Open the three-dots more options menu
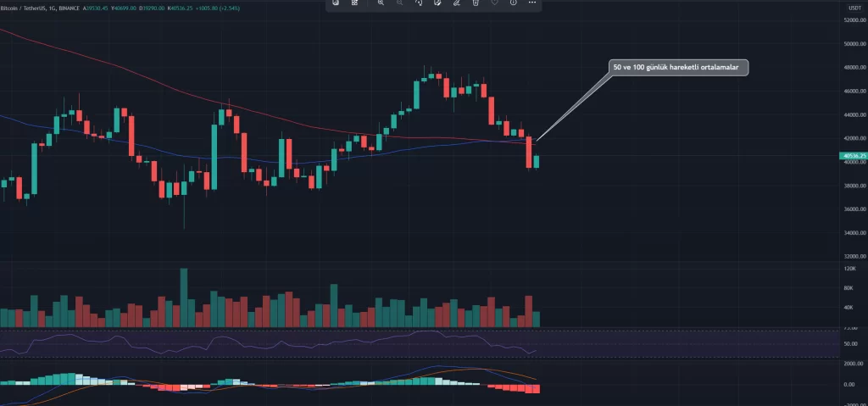 point(532,3)
